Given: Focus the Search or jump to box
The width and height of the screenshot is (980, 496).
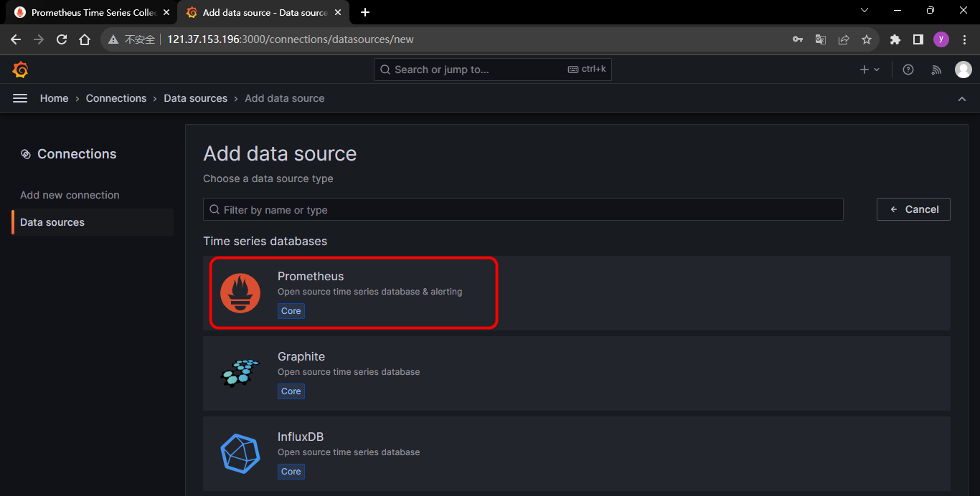Looking at the screenshot, I should (493, 70).
